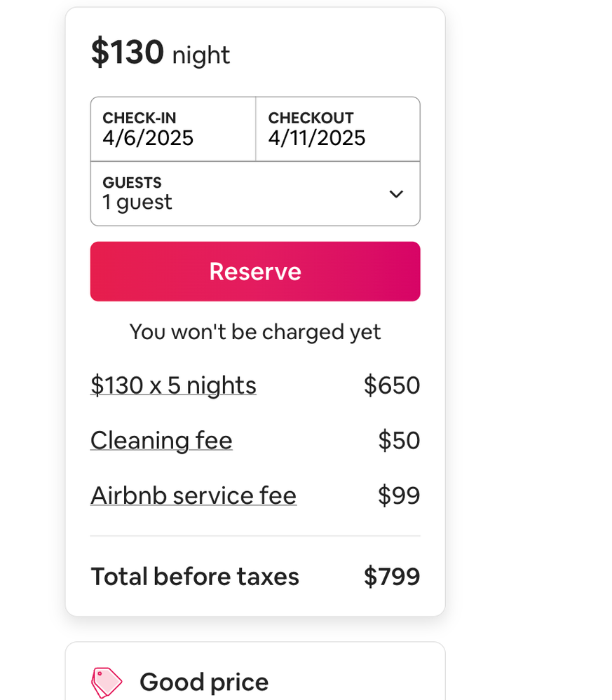Click the $50 cleaning fee amount
Image resolution: width=612 pixels, height=700 pixels.
[399, 441]
